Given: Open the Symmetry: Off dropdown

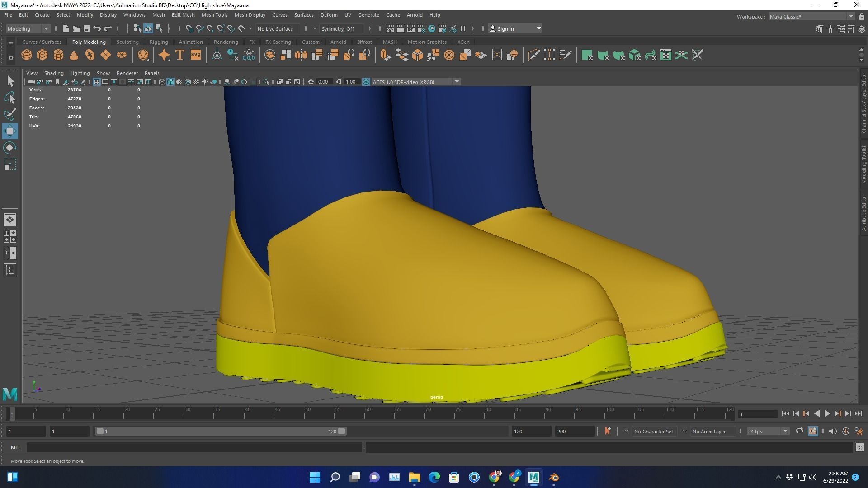Looking at the screenshot, I should [342, 28].
